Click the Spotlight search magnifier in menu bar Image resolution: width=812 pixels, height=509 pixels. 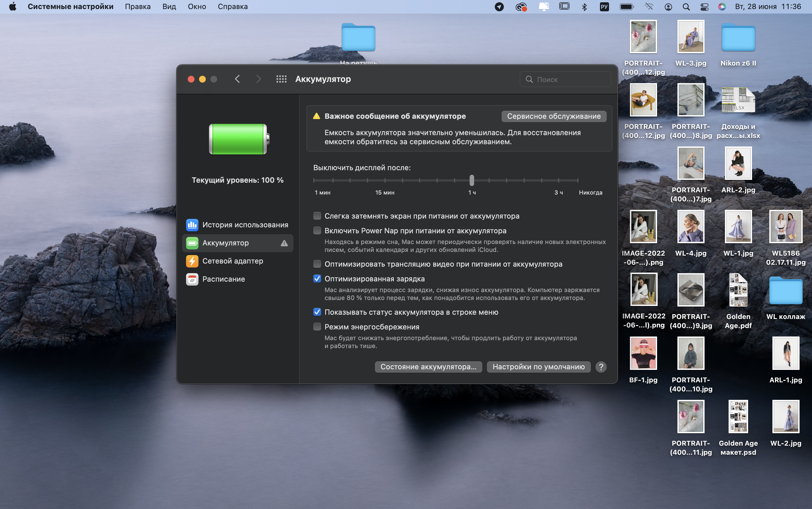point(686,7)
